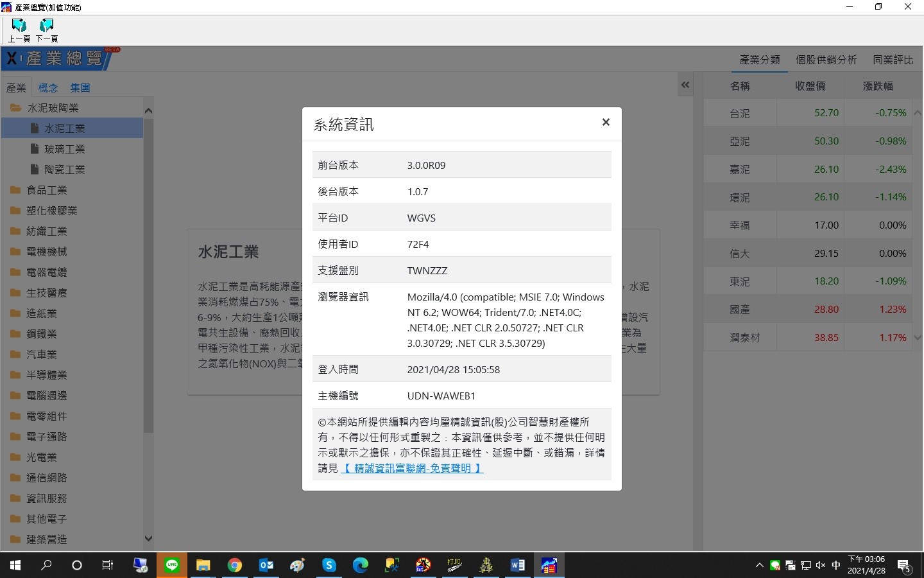Open Skype from the taskbar
The height and width of the screenshot is (578, 924).
329,565
